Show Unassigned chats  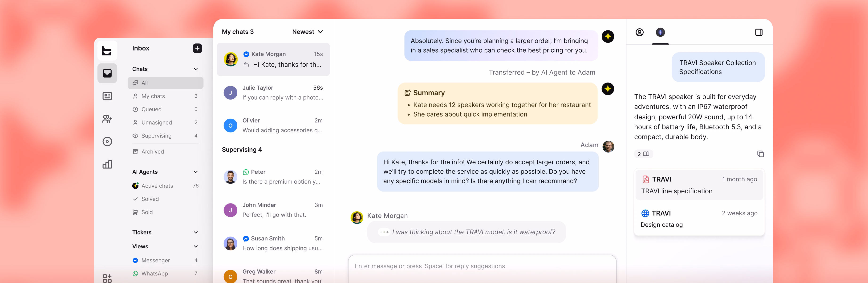tap(166, 122)
